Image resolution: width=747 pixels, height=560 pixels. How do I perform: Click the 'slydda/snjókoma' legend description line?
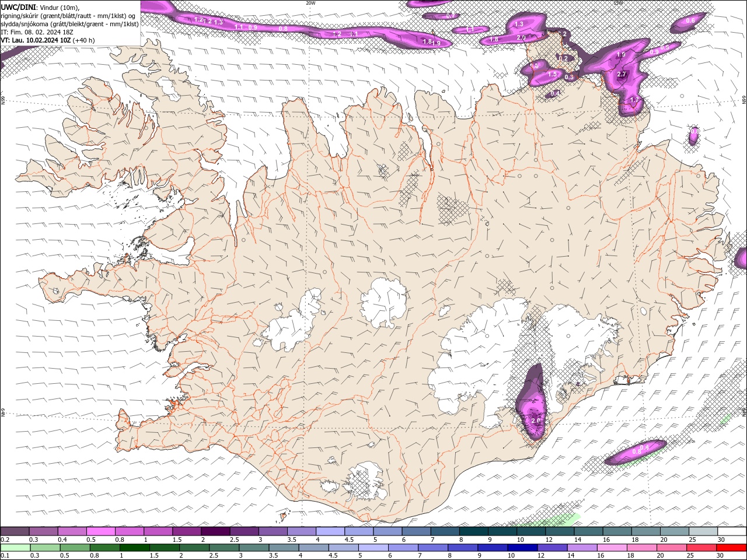pyautogui.click(x=69, y=23)
